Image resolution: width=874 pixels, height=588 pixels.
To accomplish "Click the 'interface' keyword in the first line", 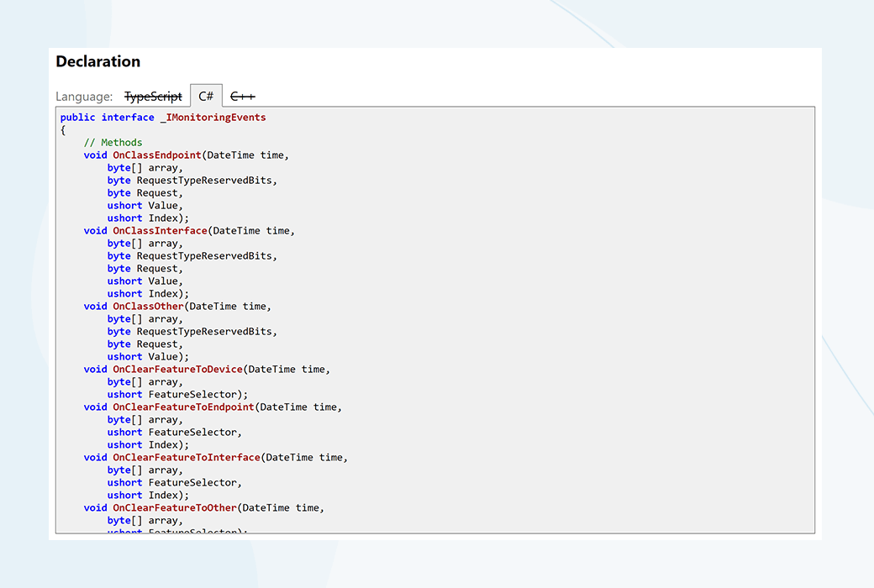I will (x=128, y=118).
